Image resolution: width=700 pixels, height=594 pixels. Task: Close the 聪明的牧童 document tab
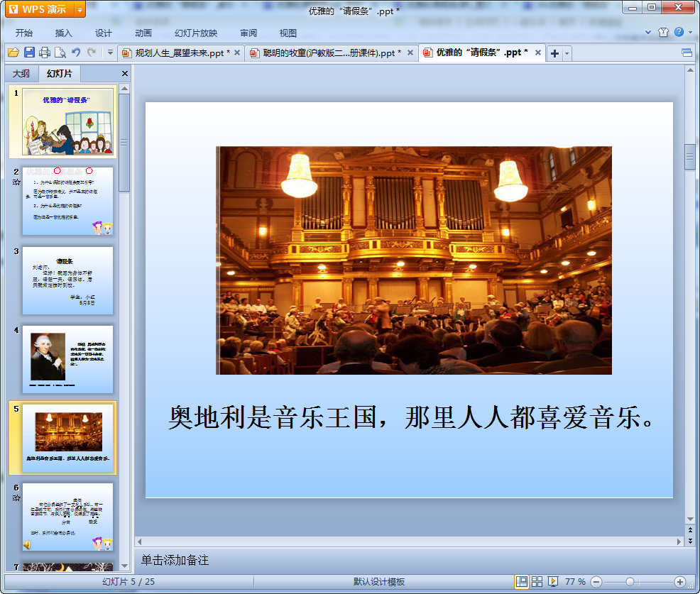point(410,53)
